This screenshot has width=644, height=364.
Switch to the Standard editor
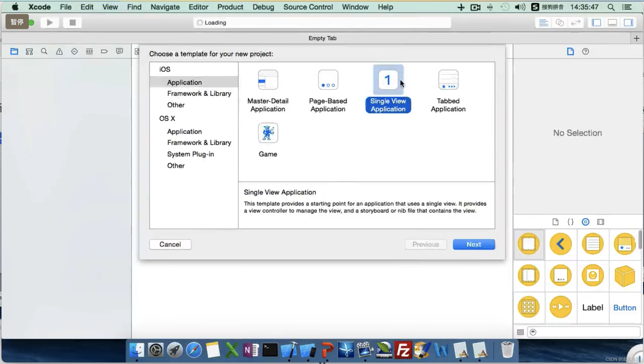point(543,23)
